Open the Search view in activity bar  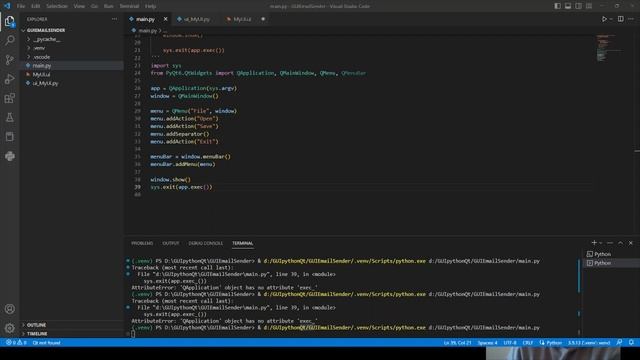pos(10,40)
